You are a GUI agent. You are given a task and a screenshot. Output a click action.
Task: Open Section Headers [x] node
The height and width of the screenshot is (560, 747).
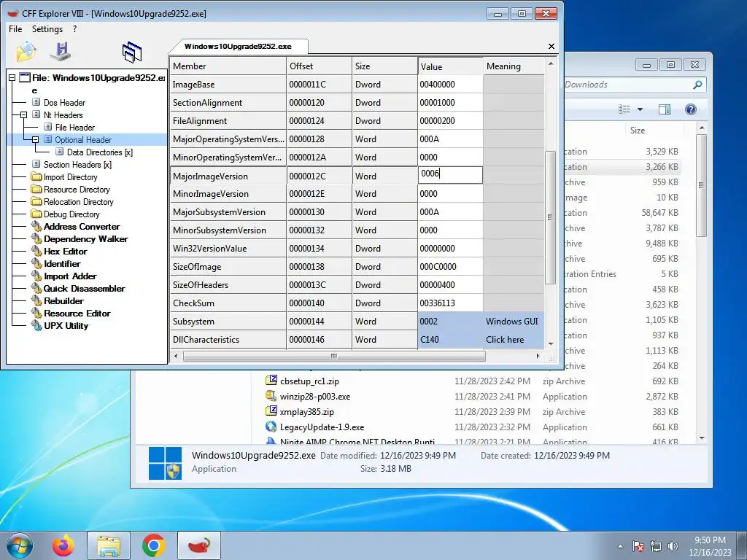[x=77, y=164]
